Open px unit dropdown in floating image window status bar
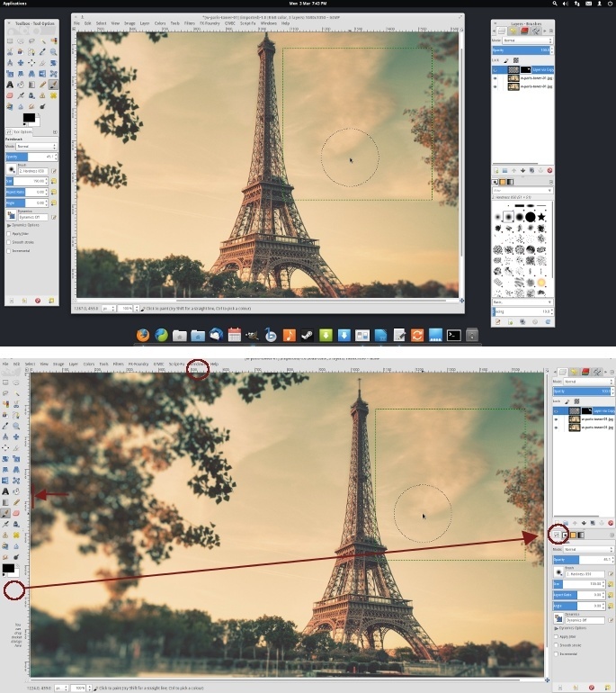 109,308
